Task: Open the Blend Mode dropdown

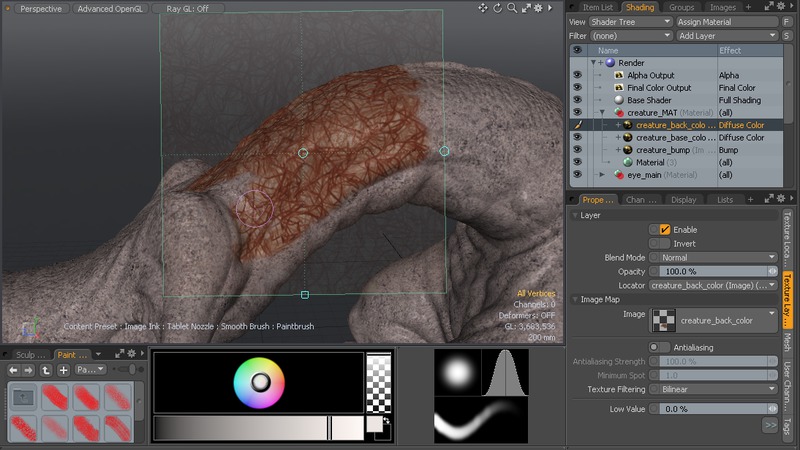Action: click(x=713, y=257)
